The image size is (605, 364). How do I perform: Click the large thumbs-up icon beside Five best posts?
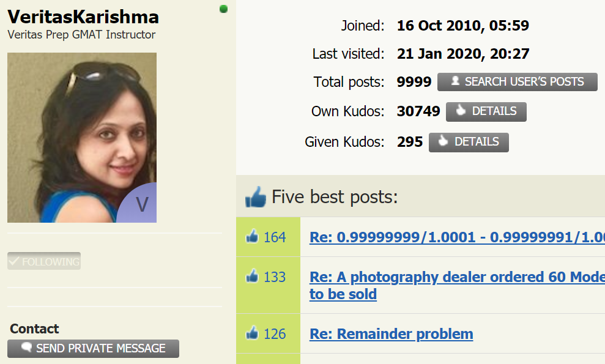pos(256,196)
